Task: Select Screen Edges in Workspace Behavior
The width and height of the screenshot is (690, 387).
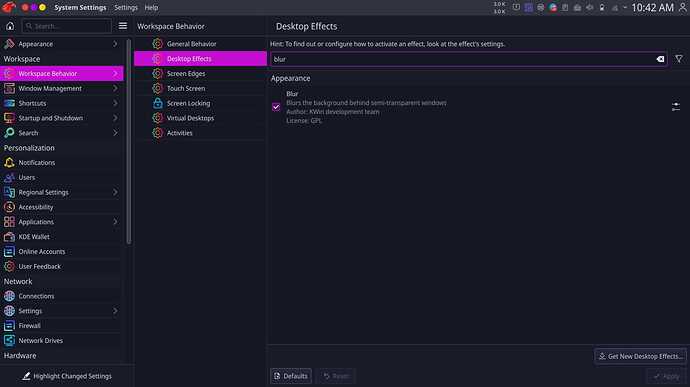Action: tap(200, 74)
